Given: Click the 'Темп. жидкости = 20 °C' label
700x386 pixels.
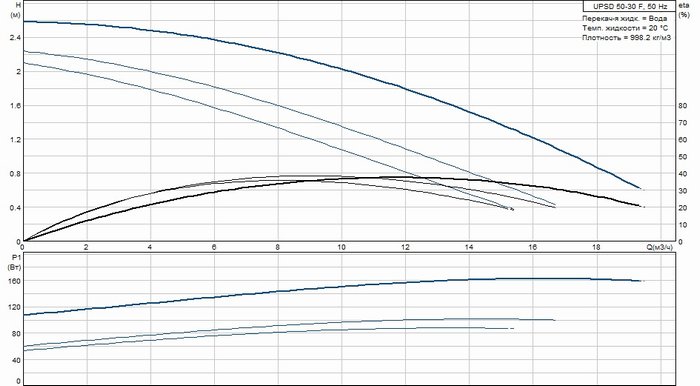Looking at the screenshot, I should tap(625, 28).
